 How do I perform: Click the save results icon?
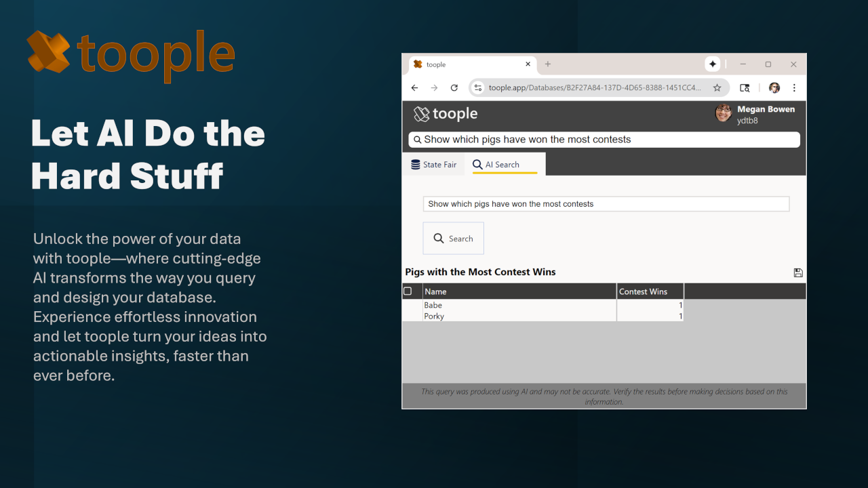point(798,272)
